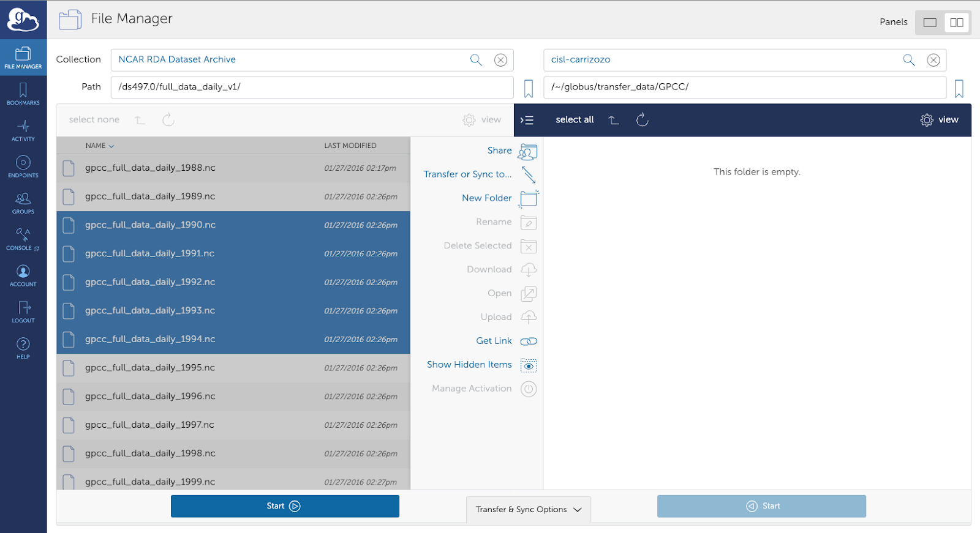980x533 pixels.
Task: Go up one folder in left pane
Action: click(140, 120)
